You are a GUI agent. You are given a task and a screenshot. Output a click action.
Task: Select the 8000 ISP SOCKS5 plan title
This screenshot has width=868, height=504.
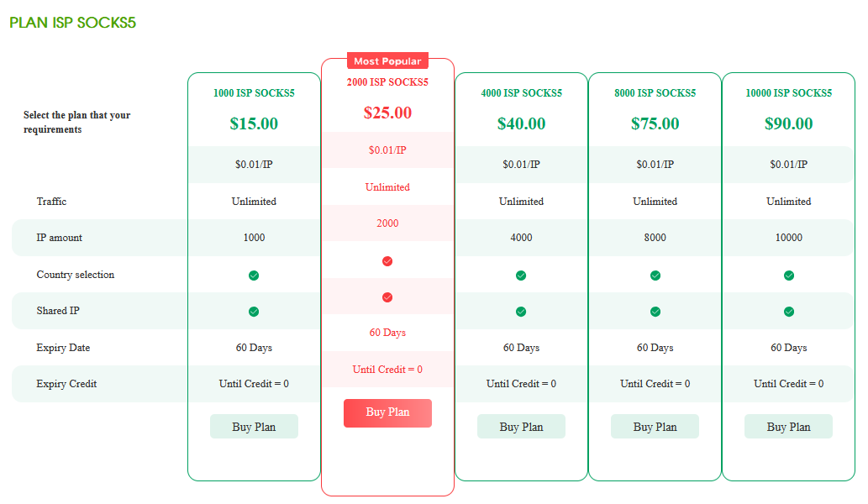(655, 93)
